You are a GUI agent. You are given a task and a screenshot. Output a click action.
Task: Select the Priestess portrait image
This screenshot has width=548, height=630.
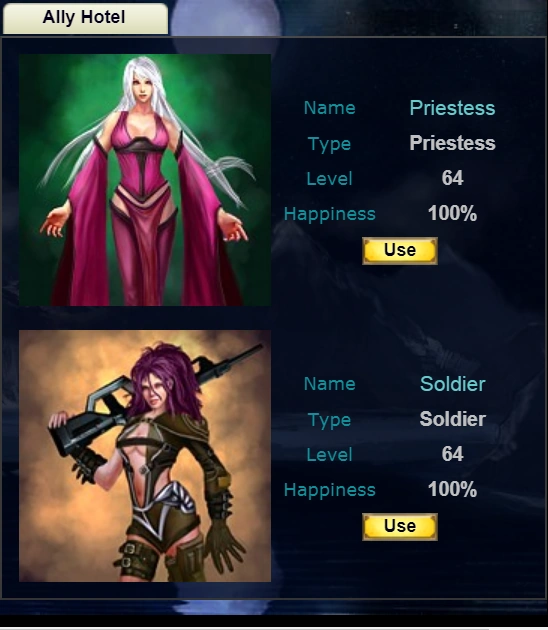[x=145, y=180]
